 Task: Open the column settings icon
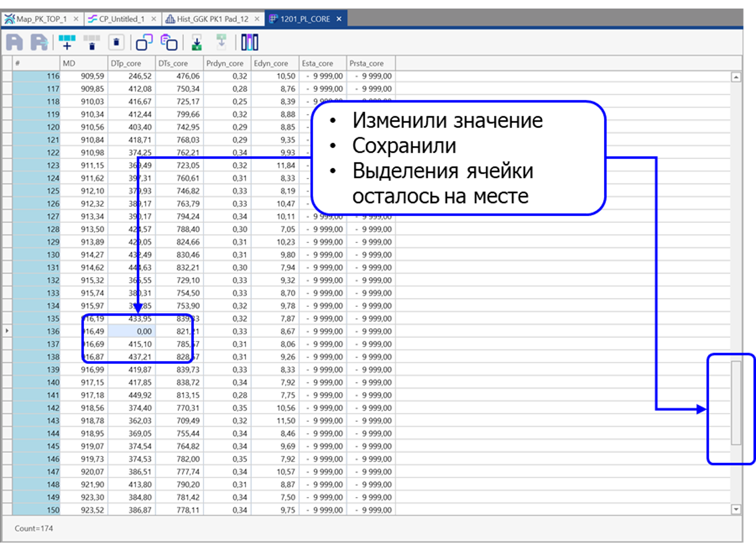[249, 42]
